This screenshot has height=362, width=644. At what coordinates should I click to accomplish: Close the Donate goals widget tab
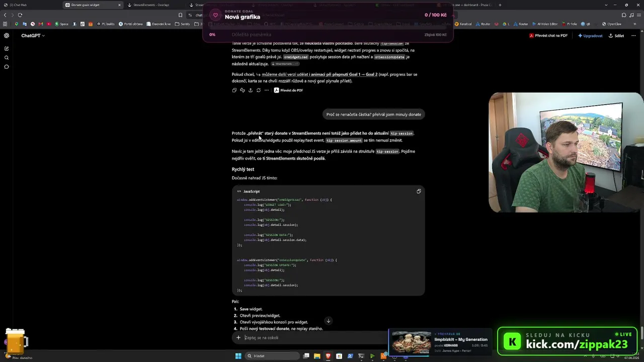pyautogui.click(x=119, y=5)
